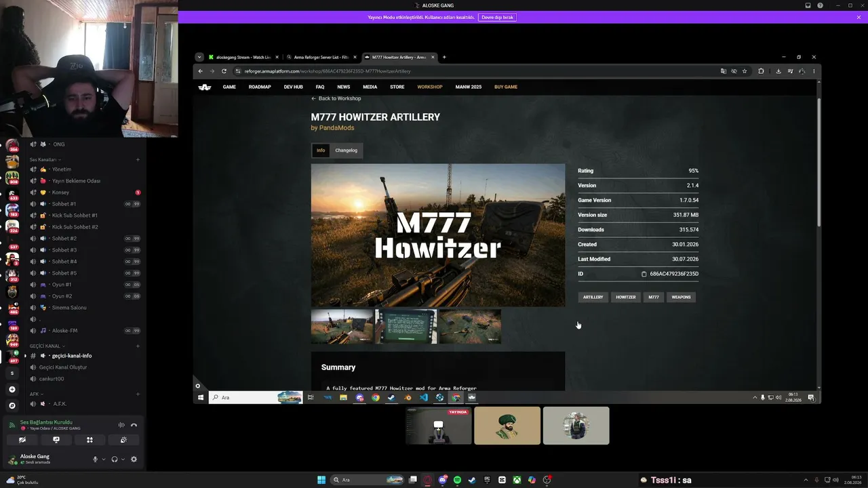Image resolution: width=868 pixels, height=488 pixels.
Task: Toggle screen share in the voice panel
Action: point(56,440)
